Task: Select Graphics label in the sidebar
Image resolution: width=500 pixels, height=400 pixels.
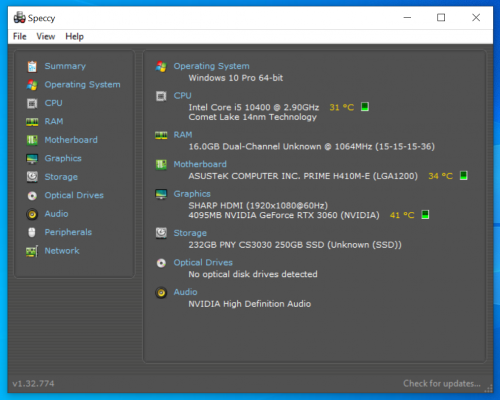Action: coord(63,158)
